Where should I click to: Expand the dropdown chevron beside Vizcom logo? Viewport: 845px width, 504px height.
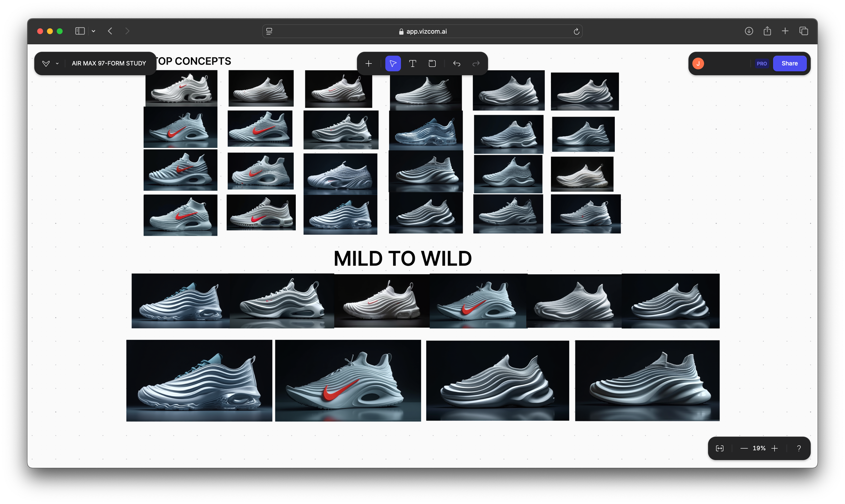[x=57, y=64]
